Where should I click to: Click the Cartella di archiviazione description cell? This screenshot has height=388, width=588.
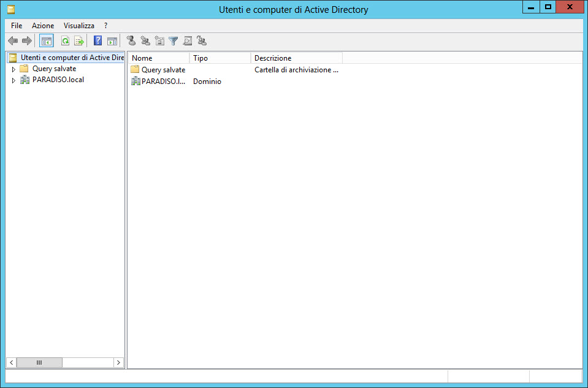tap(296, 70)
